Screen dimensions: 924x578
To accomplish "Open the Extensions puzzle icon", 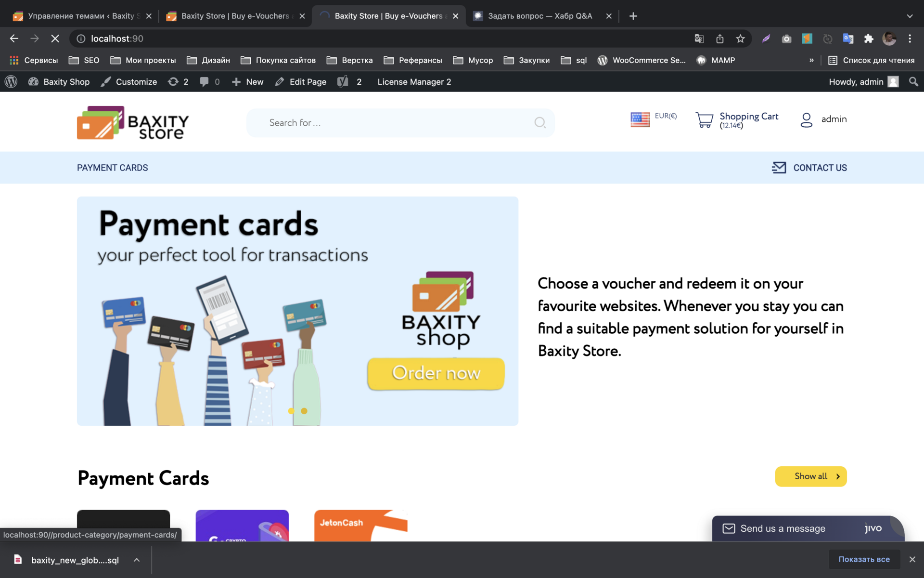I will click(x=869, y=39).
